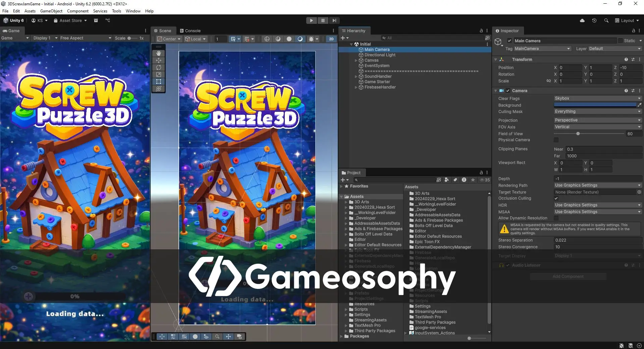Toggle the Static checkbox for Main Camera
Viewport: 644px width, 349px height.
(621, 41)
